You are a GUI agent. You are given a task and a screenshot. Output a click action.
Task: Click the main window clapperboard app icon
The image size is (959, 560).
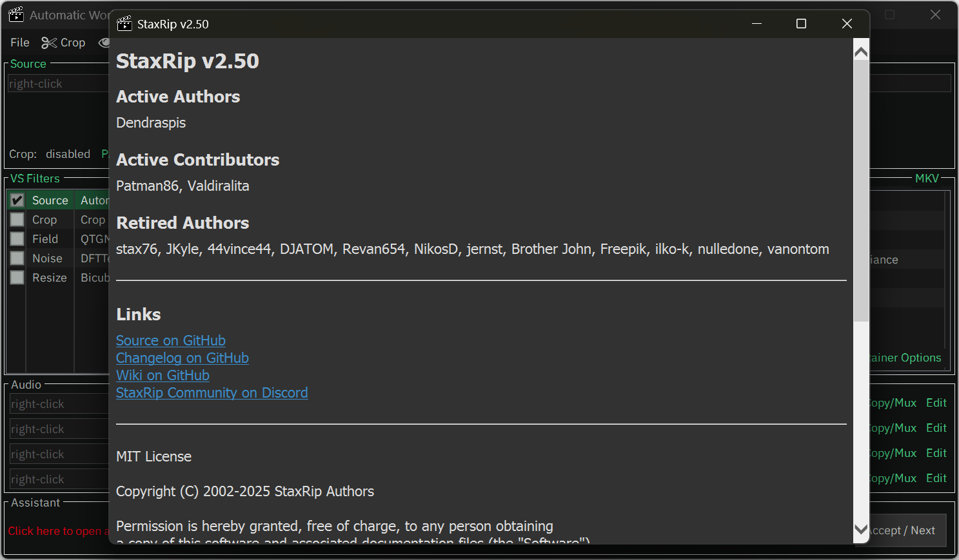click(x=16, y=15)
